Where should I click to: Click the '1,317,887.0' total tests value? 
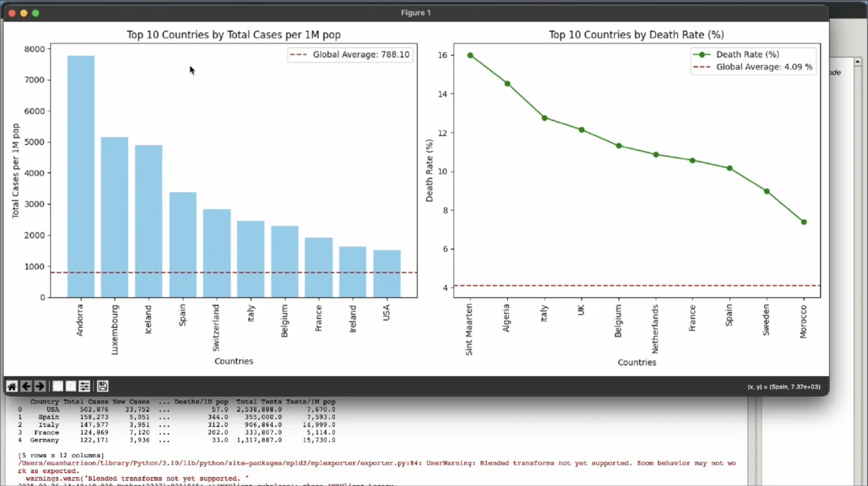[259, 441]
